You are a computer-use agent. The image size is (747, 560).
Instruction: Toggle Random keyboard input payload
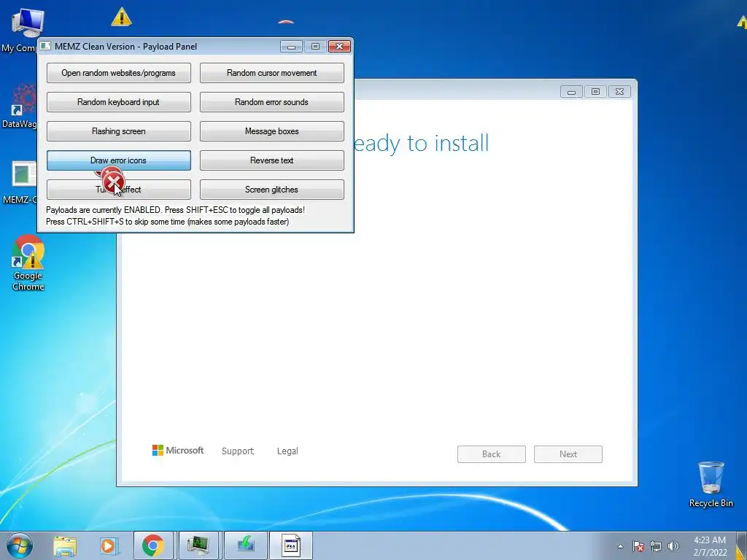119,102
